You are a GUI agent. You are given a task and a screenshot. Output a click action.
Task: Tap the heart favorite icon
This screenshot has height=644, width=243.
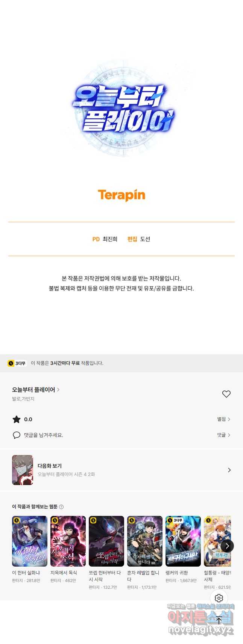[x=226, y=394]
